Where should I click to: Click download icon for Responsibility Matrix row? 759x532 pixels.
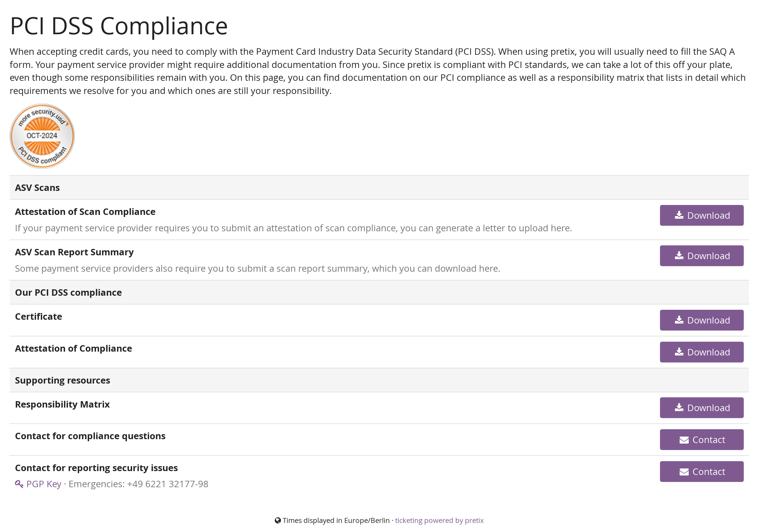(679, 408)
